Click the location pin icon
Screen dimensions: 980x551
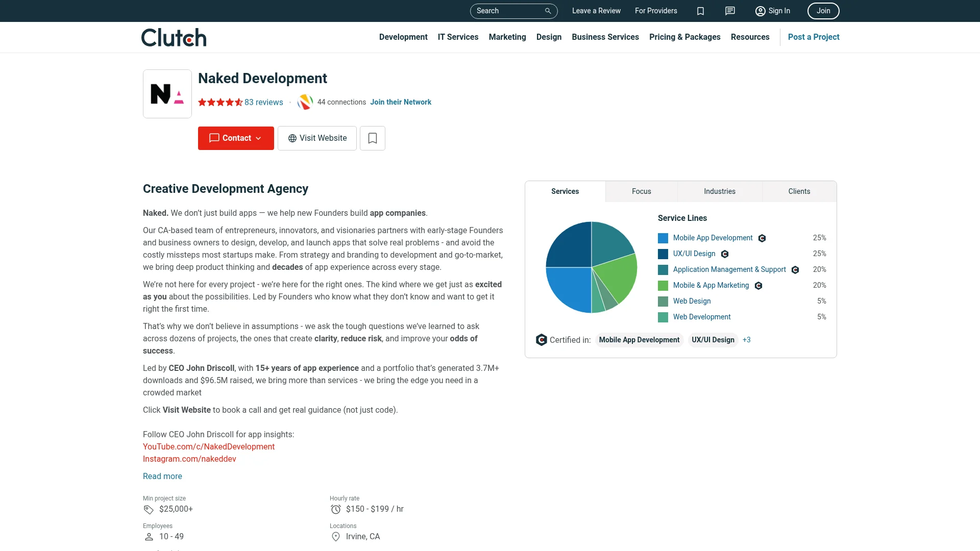pos(335,537)
